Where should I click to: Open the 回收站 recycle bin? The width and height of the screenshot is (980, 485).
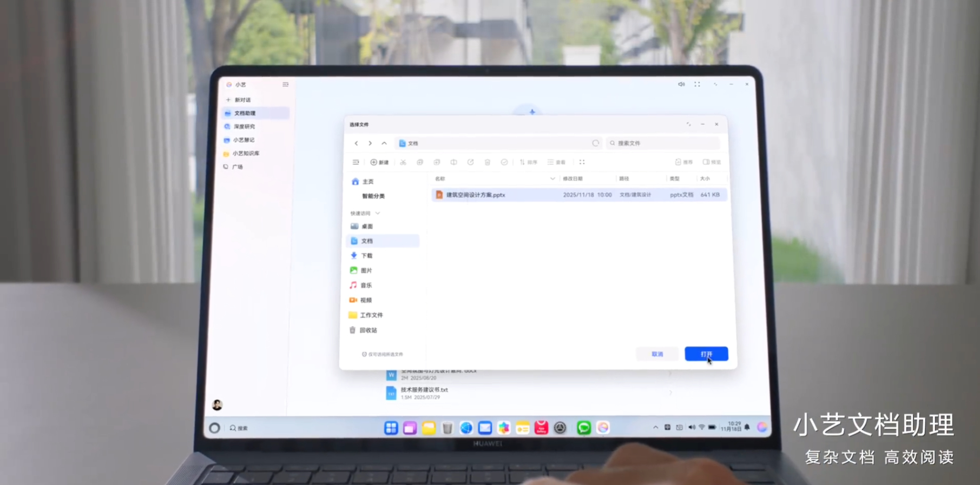363,330
